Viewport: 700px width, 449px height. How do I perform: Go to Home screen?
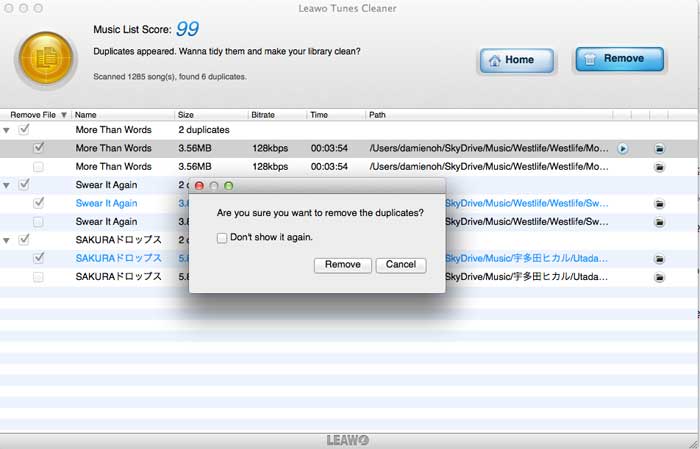click(x=517, y=60)
